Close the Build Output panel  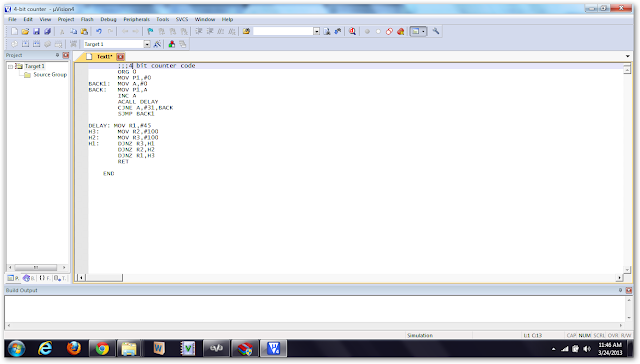click(x=629, y=290)
